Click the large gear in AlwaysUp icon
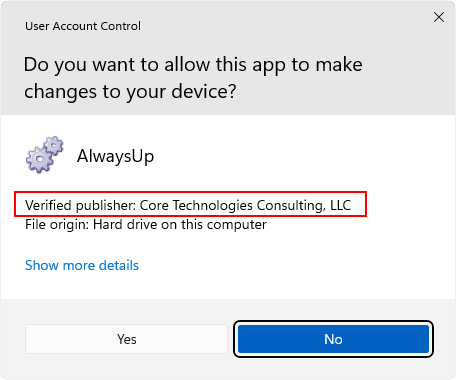456x380 pixels. (40, 160)
